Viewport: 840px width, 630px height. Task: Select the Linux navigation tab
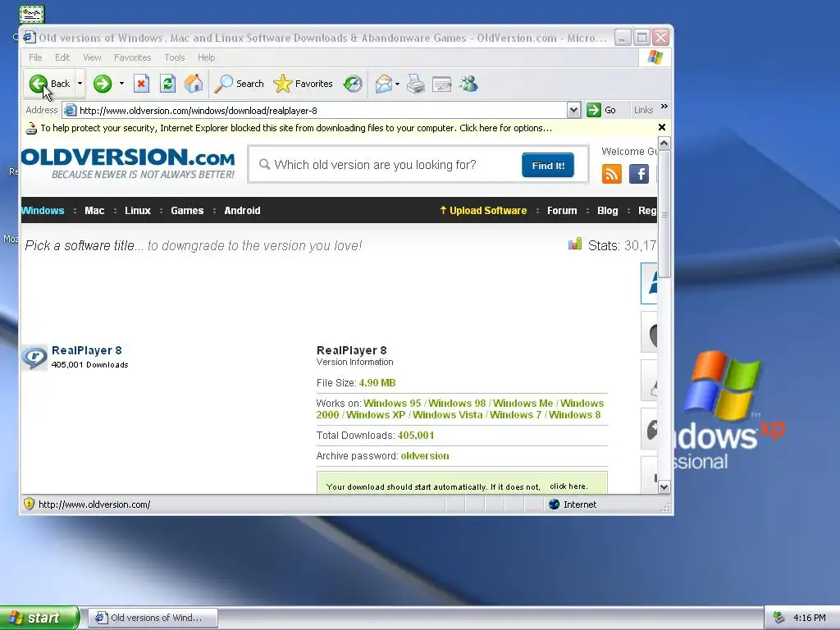[138, 211]
